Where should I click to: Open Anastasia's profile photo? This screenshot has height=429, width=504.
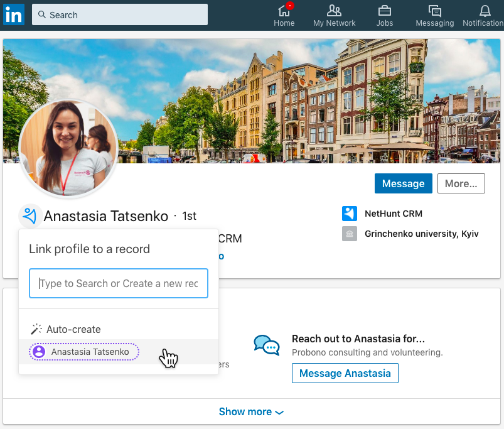coord(68,148)
